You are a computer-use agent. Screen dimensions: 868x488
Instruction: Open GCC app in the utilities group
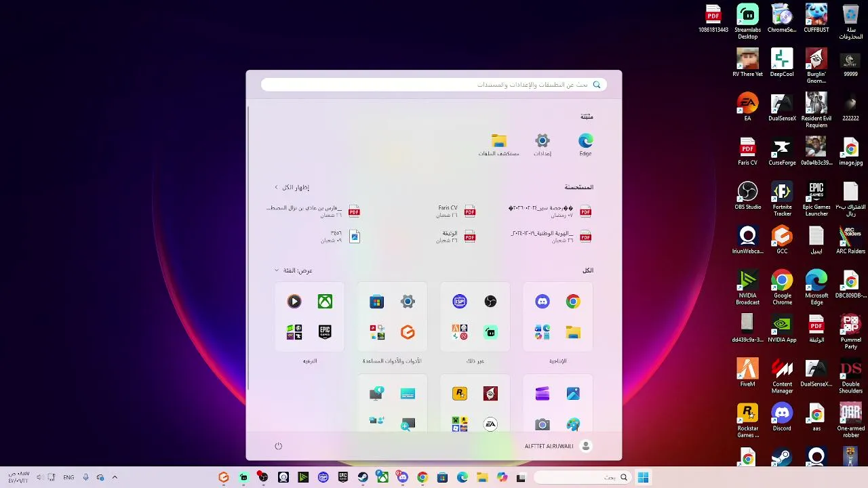coord(408,332)
